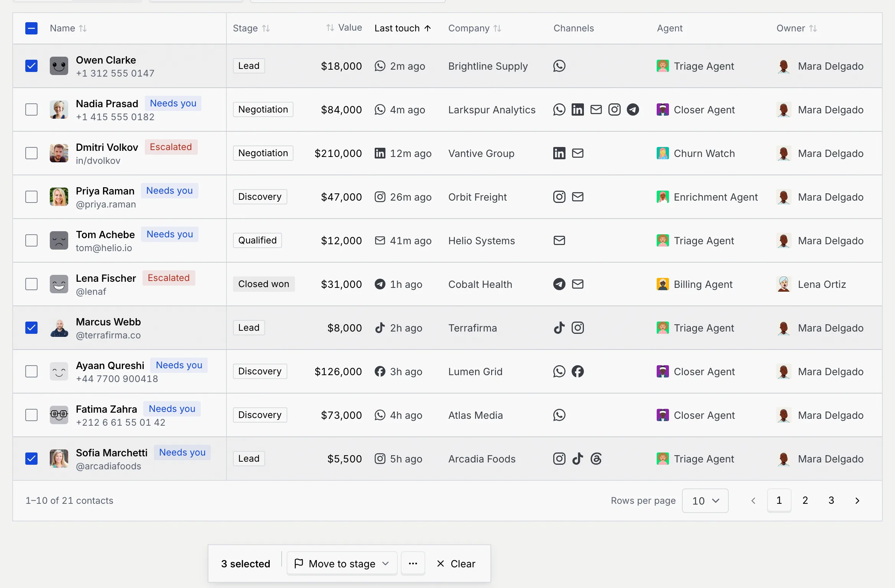Click Lena Ortiz owner avatar
The width and height of the screenshot is (895, 588).
point(784,284)
